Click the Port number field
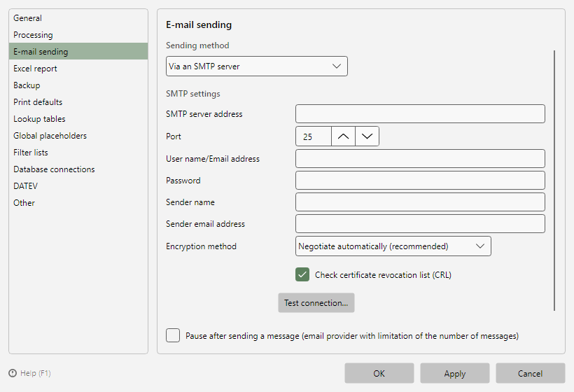The image size is (574, 392). tap(314, 136)
